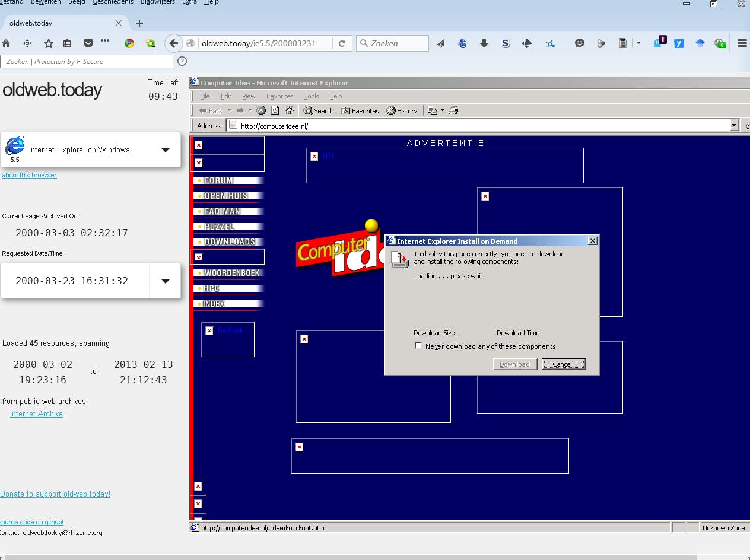Screen dimensions: 750x560
Task: Check Never download any of these components
Action: tap(418, 346)
